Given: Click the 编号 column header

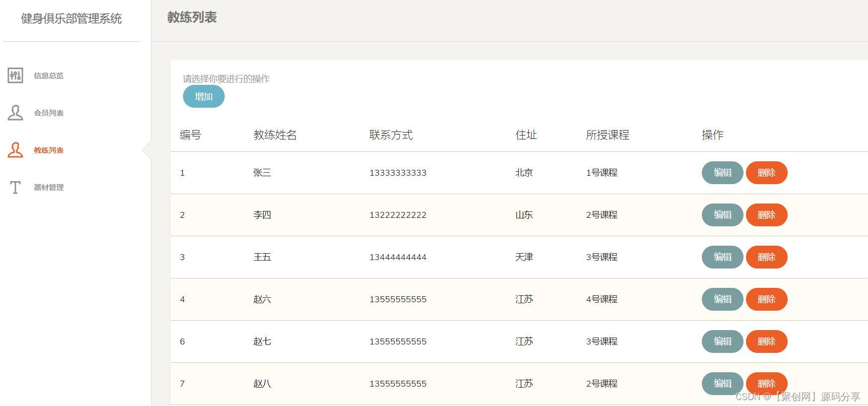Looking at the screenshot, I should [x=190, y=135].
